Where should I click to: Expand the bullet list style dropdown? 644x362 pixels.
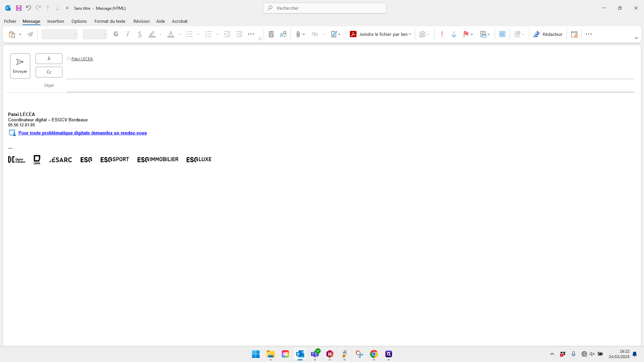point(199,34)
